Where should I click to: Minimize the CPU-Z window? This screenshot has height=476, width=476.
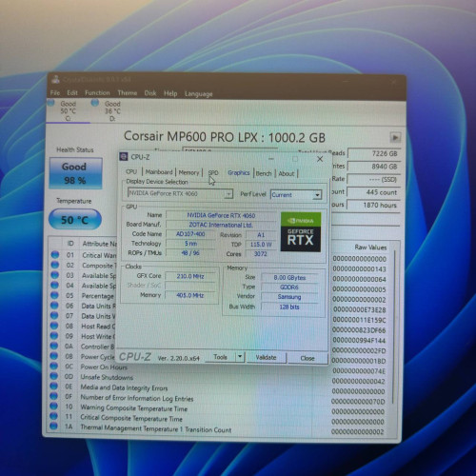(271, 158)
